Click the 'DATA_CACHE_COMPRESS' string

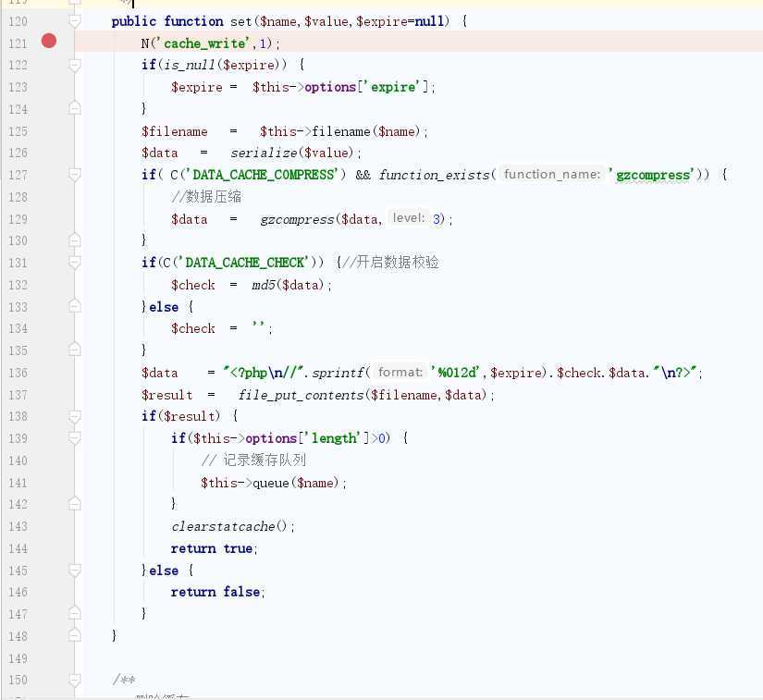point(263,175)
